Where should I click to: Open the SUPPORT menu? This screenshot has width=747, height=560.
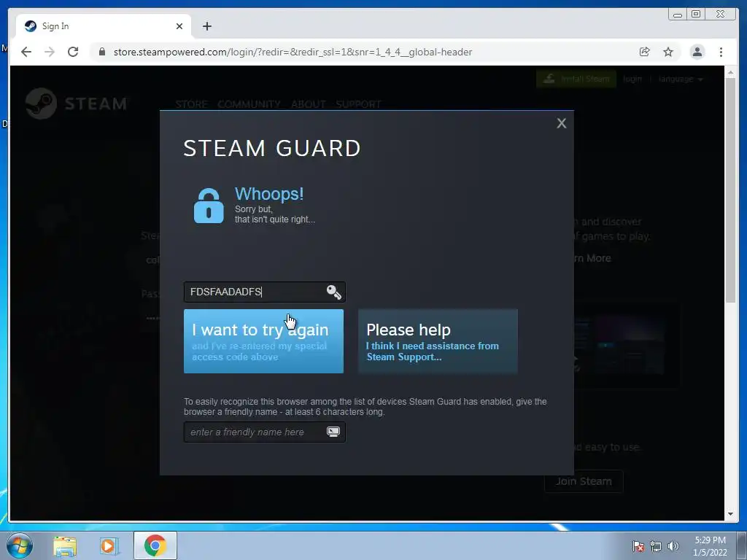[x=358, y=104]
